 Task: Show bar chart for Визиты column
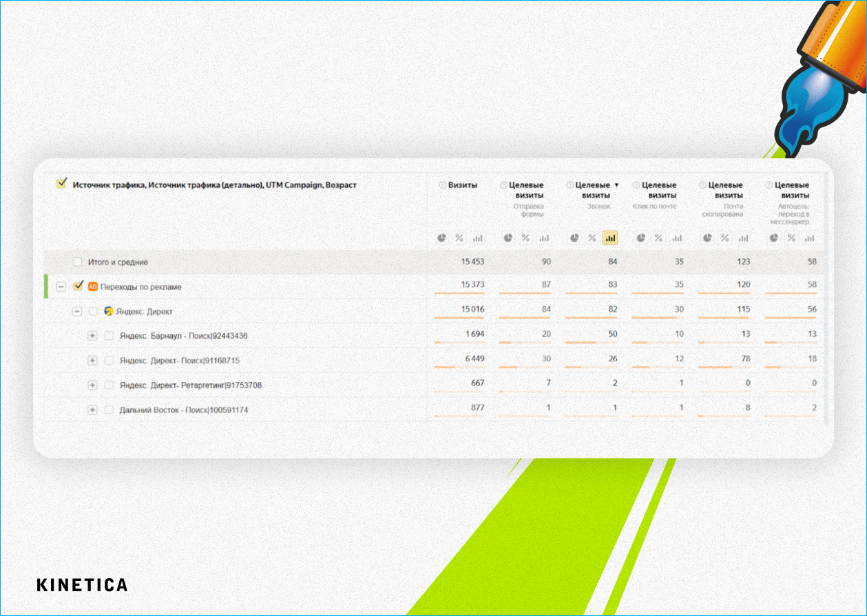[x=477, y=238]
